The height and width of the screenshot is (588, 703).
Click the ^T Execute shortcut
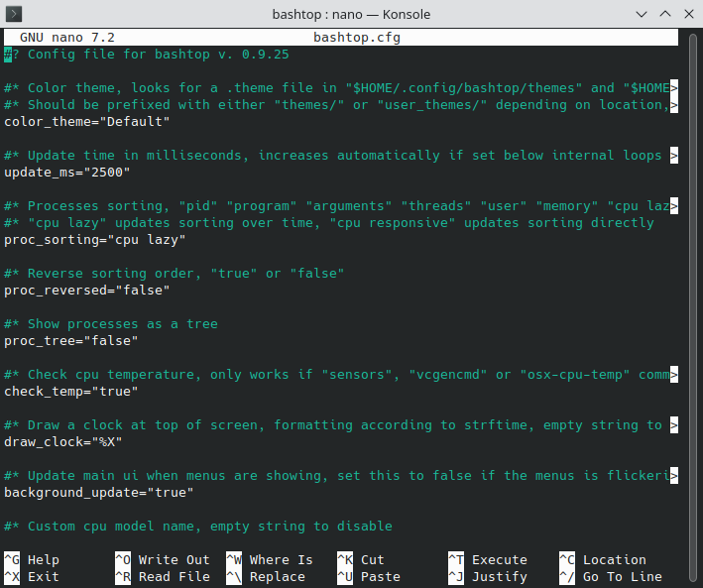pyautogui.click(x=488, y=560)
